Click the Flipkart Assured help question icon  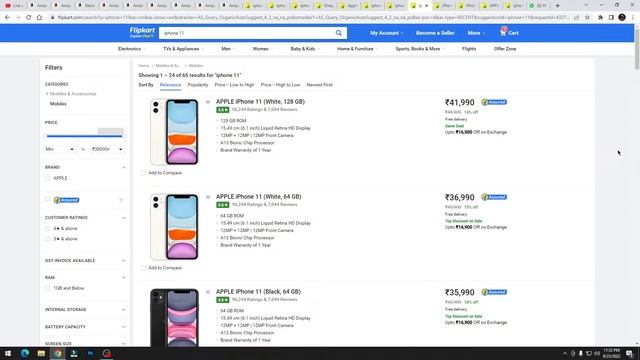[121, 200]
